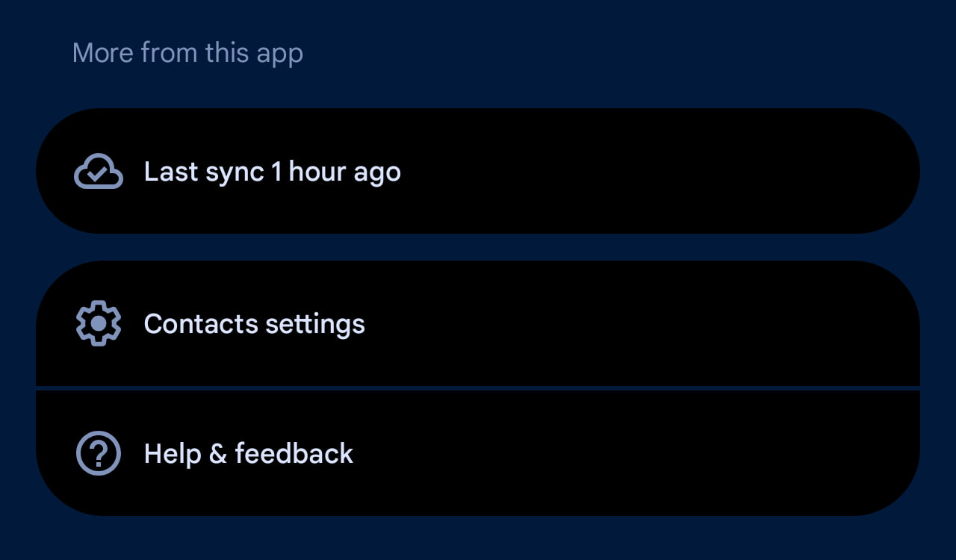Tap the empty area of Contacts settings row
Viewport: 956px width, 560px height.
(635, 323)
